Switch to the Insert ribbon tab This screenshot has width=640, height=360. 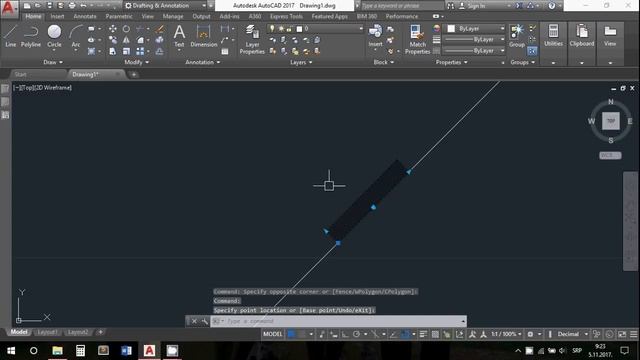57,16
